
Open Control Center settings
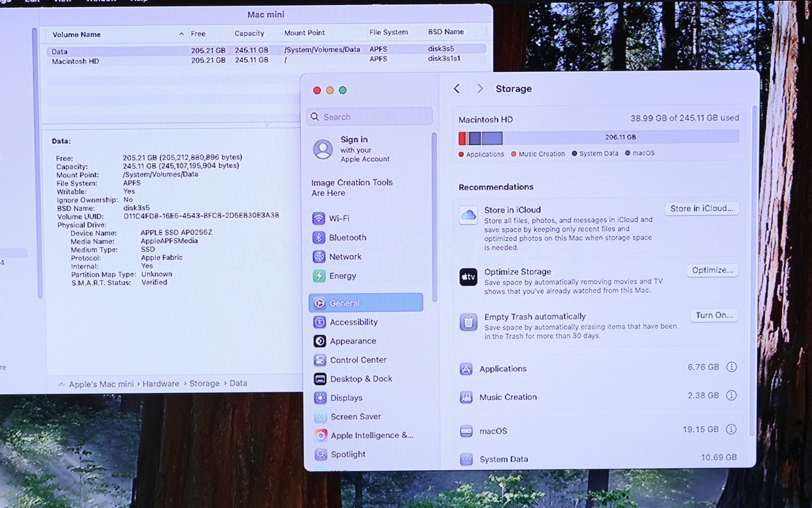pyautogui.click(x=358, y=360)
